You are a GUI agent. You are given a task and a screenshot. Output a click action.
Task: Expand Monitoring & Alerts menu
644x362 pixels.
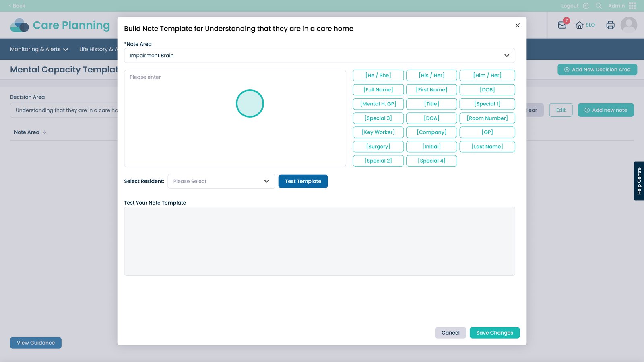coord(39,49)
